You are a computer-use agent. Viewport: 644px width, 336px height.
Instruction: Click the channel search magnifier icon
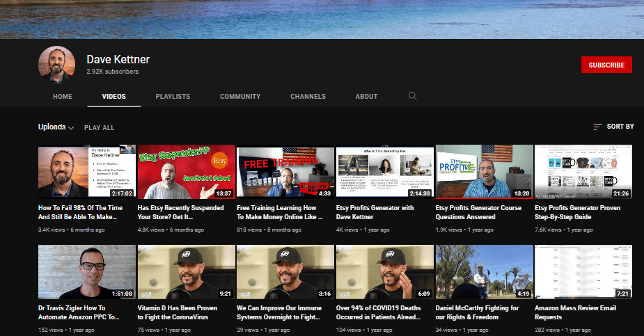pyautogui.click(x=413, y=96)
